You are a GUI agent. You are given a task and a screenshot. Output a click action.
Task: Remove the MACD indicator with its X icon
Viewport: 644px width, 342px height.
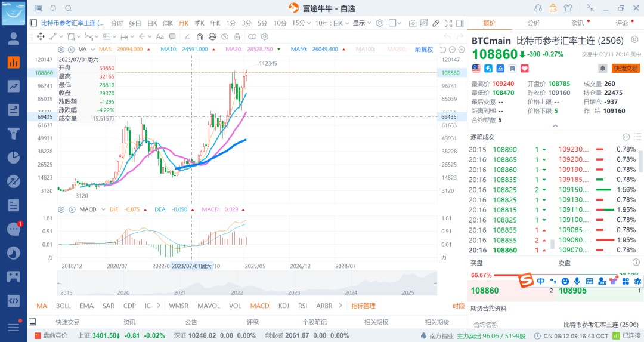pyautogui.click(x=72, y=209)
